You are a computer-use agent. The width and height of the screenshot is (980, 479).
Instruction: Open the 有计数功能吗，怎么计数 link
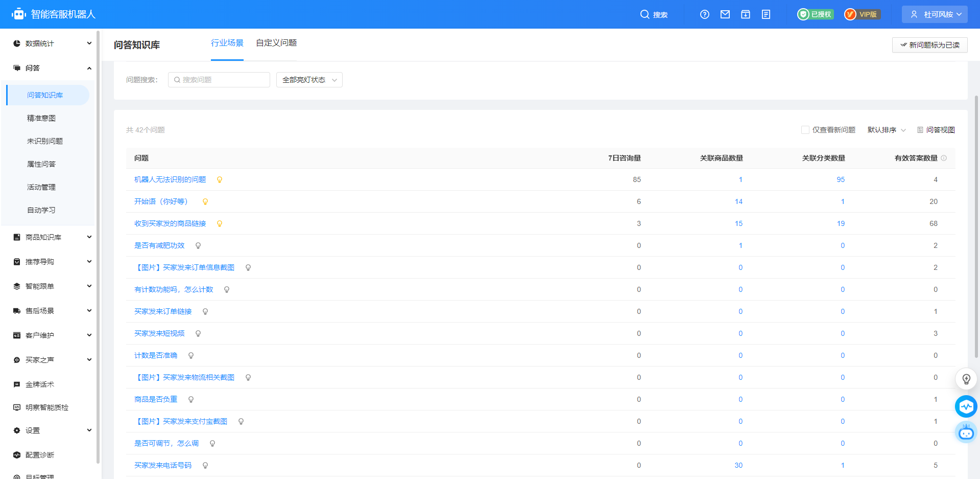174,289
